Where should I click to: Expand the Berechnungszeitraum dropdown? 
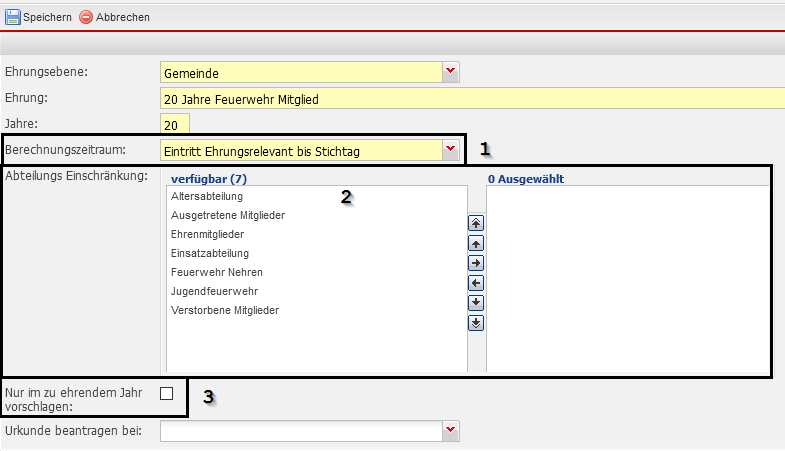point(450,150)
